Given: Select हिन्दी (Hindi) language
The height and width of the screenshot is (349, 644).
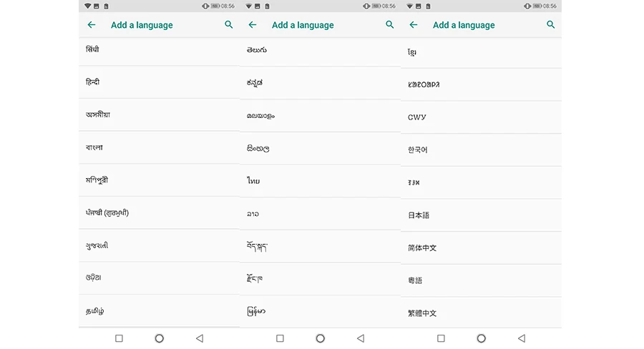Looking at the screenshot, I should click(160, 82).
